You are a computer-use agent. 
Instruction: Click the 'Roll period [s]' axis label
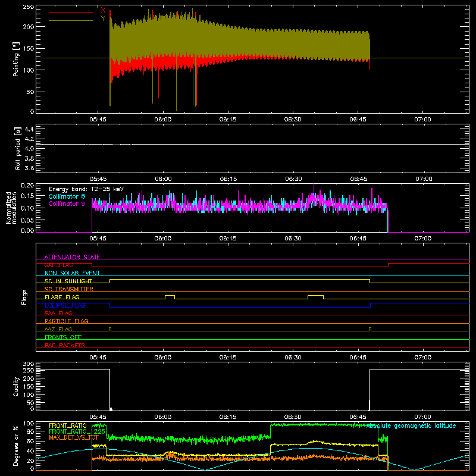coord(17,148)
